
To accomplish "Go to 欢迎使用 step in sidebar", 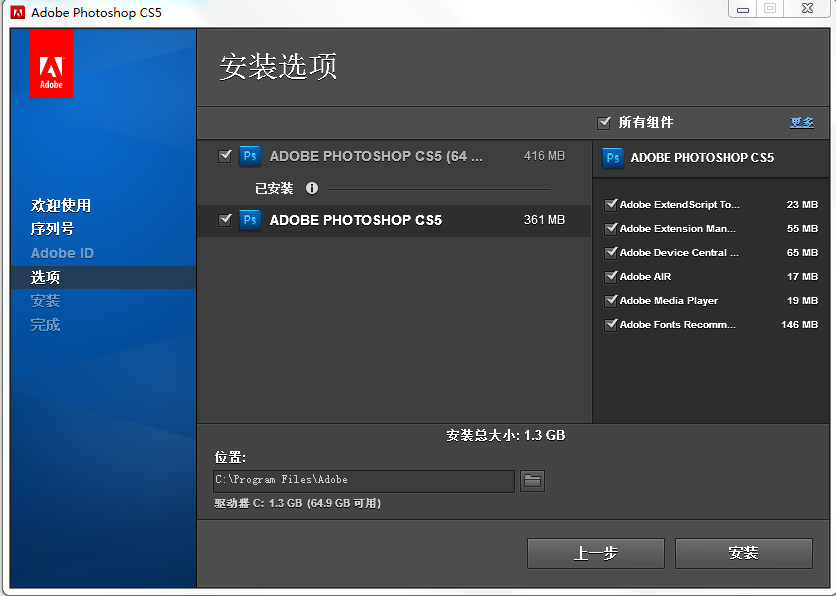I will click(61, 205).
